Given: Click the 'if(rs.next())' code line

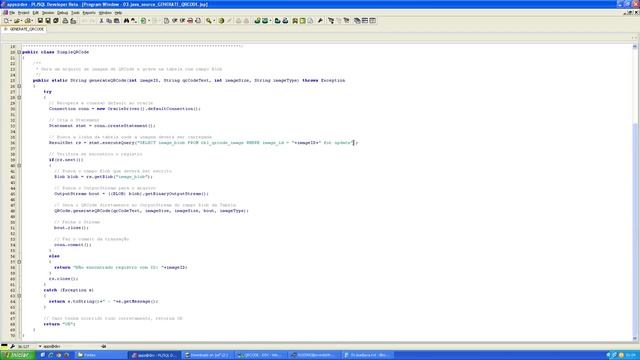Looking at the screenshot, I should tap(66, 160).
